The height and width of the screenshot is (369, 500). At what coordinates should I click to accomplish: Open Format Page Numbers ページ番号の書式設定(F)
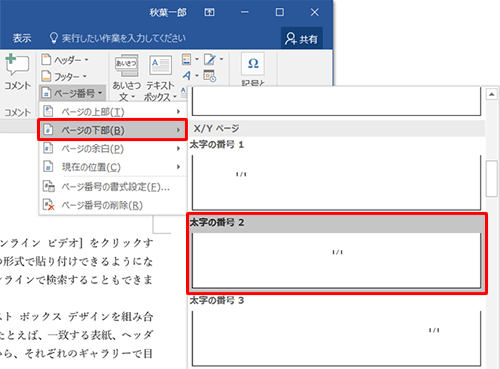[113, 187]
